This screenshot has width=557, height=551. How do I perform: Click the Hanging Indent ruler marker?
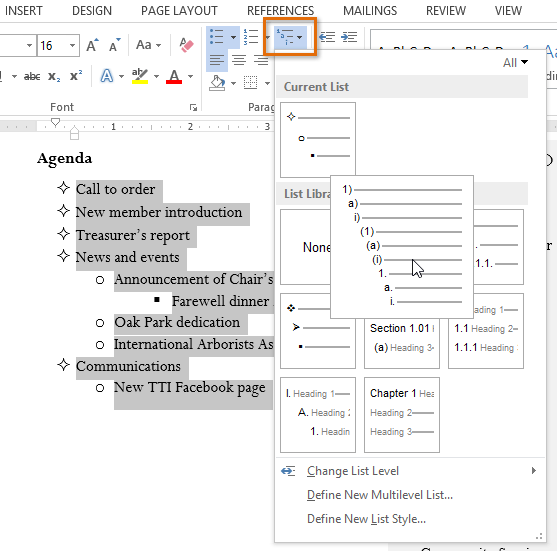(x=74, y=130)
